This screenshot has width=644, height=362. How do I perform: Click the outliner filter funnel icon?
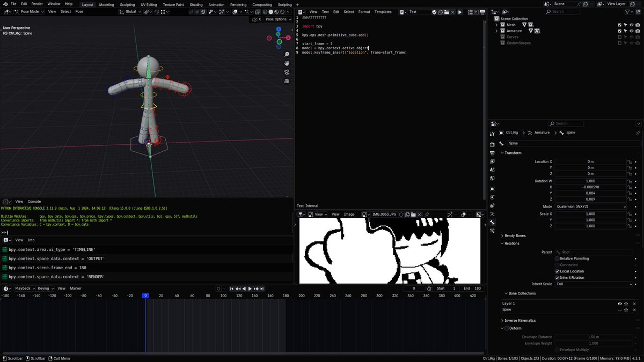click(627, 12)
